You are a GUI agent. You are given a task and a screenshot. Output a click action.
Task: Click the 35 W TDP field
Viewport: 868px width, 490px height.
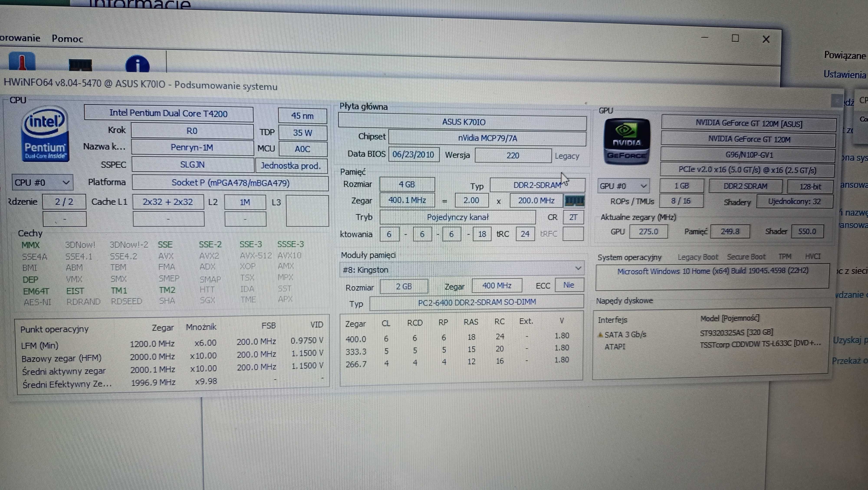[x=302, y=132]
